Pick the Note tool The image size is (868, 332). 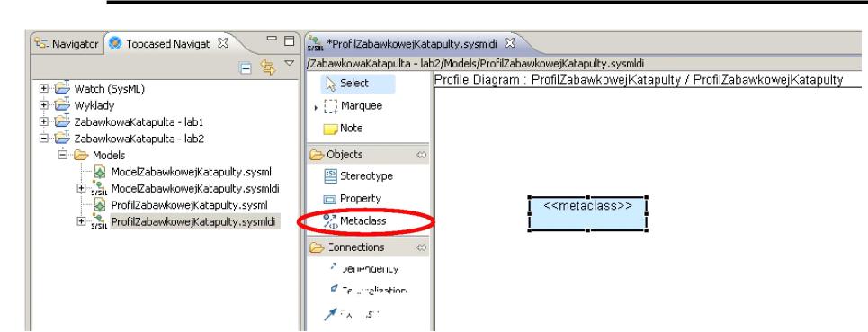click(x=344, y=129)
